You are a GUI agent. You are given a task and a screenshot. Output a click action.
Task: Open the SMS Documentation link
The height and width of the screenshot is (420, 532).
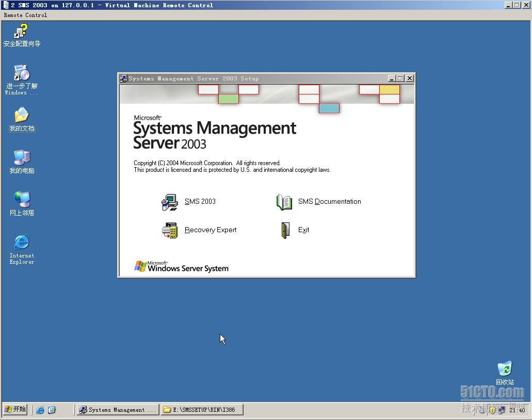(x=329, y=202)
